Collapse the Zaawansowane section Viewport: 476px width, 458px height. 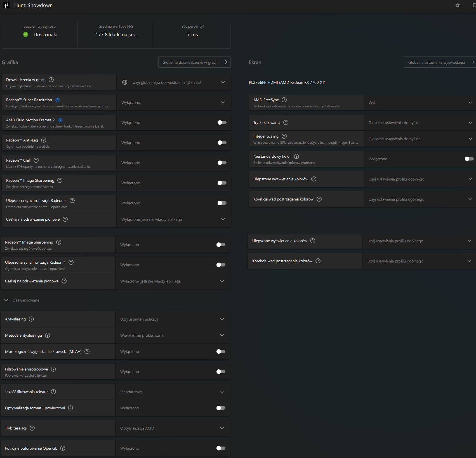[x=6, y=300]
